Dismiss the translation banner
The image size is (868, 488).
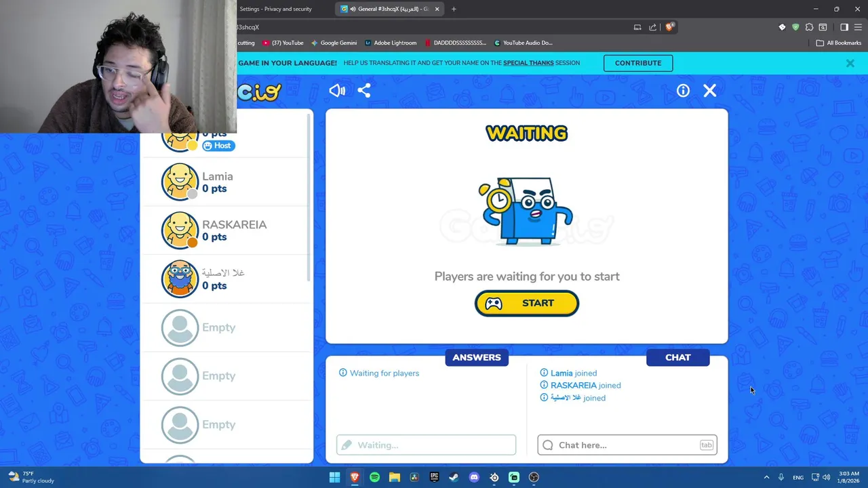click(x=850, y=63)
